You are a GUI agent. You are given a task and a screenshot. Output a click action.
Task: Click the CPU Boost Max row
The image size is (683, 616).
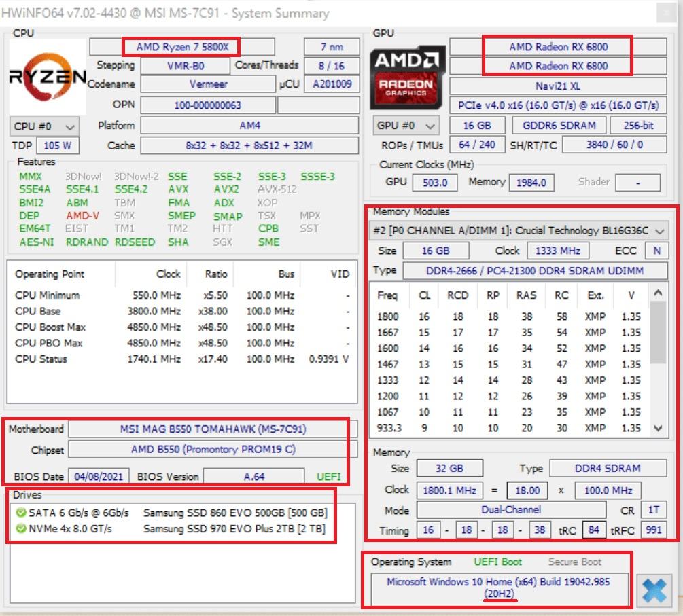click(x=182, y=327)
